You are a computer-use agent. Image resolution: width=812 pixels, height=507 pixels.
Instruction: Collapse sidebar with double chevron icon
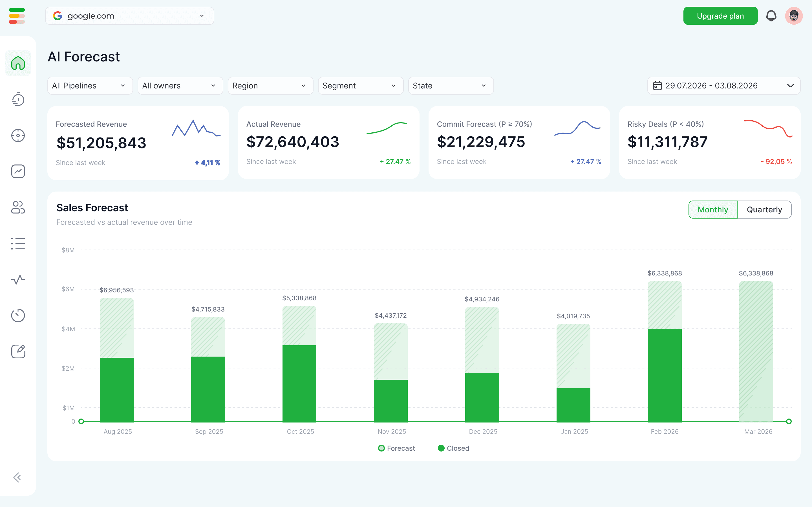[17, 477]
